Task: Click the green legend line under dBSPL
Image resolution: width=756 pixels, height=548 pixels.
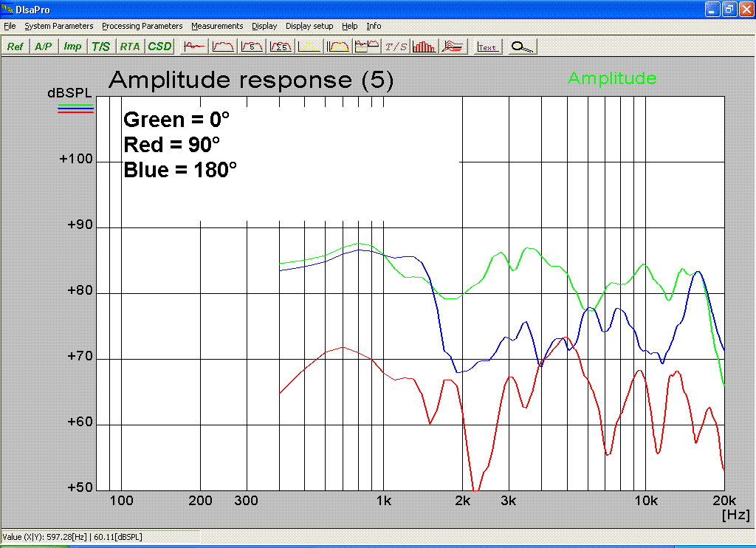Action: 75,105
